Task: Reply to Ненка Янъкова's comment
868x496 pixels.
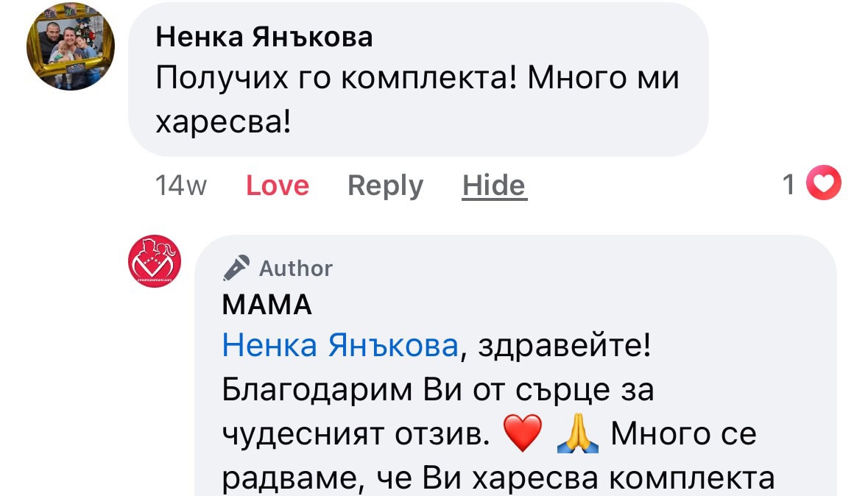Action: point(385,185)
